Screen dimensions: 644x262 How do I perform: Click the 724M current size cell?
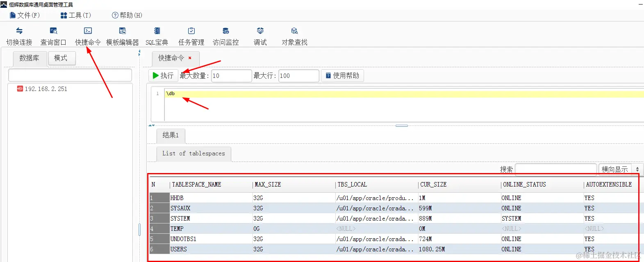[460, 239]
